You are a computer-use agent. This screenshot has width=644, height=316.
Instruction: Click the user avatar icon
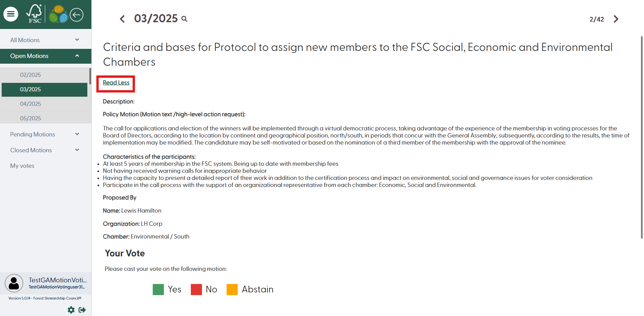pos(14,283)
